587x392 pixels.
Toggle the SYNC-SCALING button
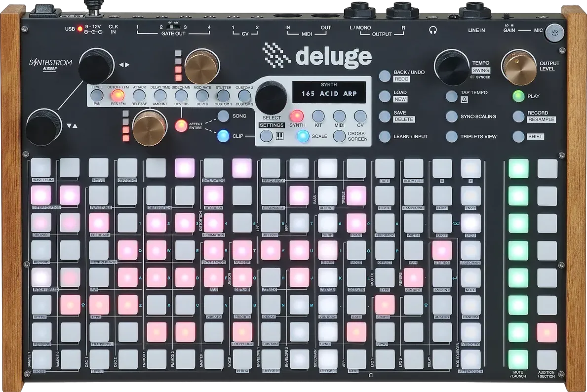[451, 117]
